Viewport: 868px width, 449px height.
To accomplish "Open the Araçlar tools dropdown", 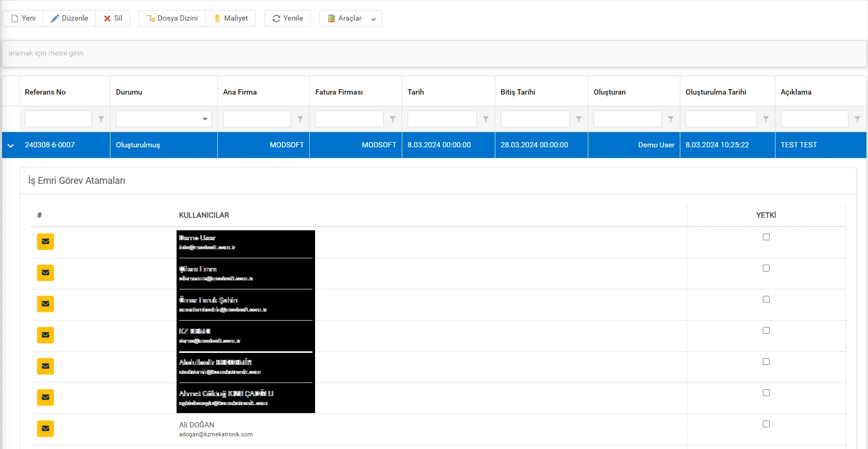I will [x=350, y=18].
